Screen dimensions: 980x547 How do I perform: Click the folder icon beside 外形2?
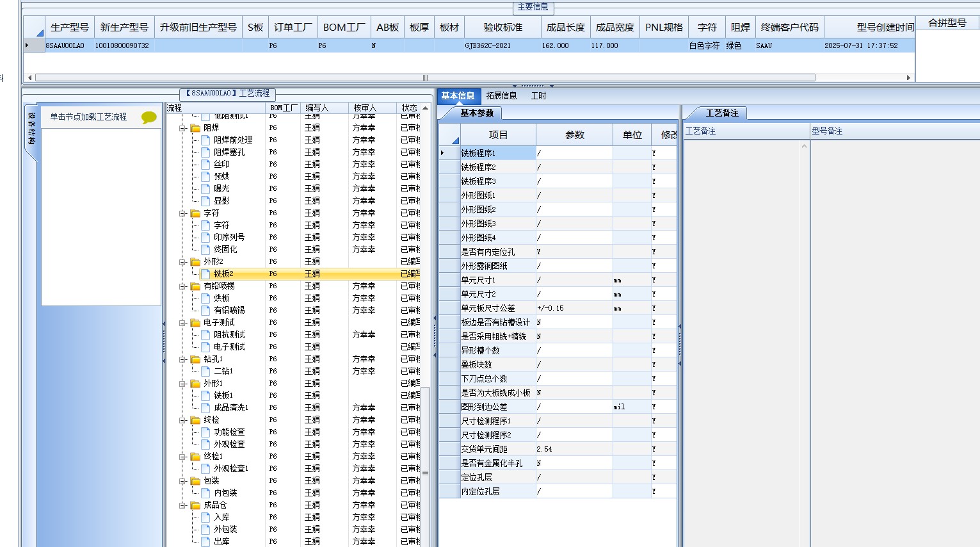tap(196, 262)
